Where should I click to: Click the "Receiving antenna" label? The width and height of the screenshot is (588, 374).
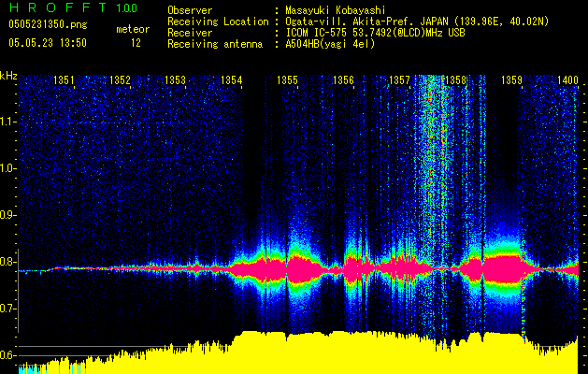click(x=215, y=44)
